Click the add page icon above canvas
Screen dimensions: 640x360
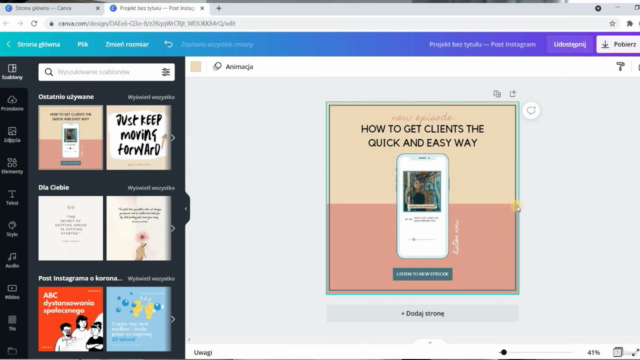[513, 93]
